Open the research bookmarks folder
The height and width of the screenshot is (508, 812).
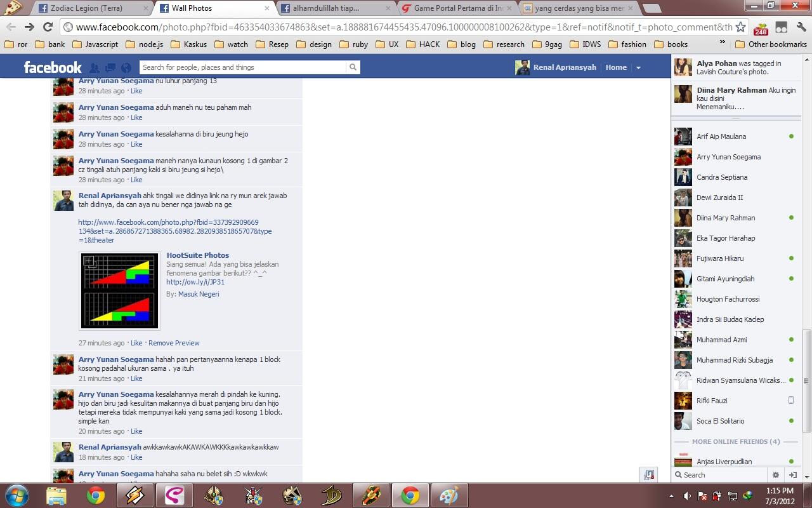click(504, 44)
